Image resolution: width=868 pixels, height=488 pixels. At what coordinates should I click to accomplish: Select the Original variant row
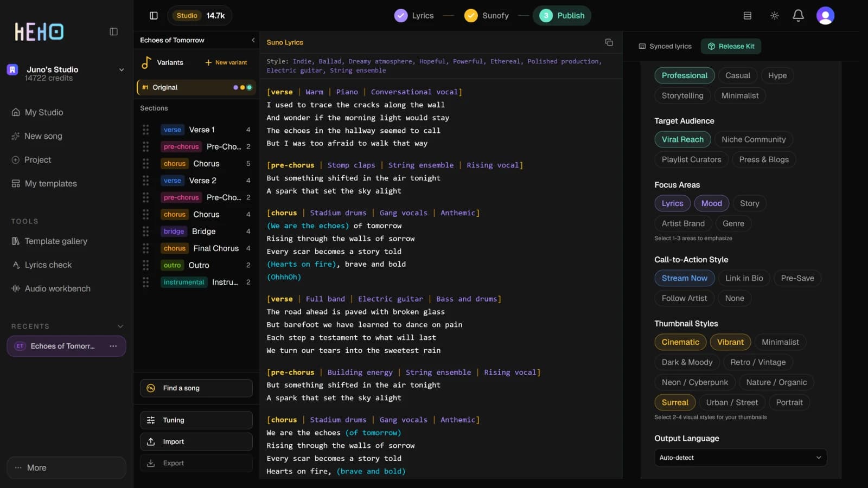[x=196, y=87]
